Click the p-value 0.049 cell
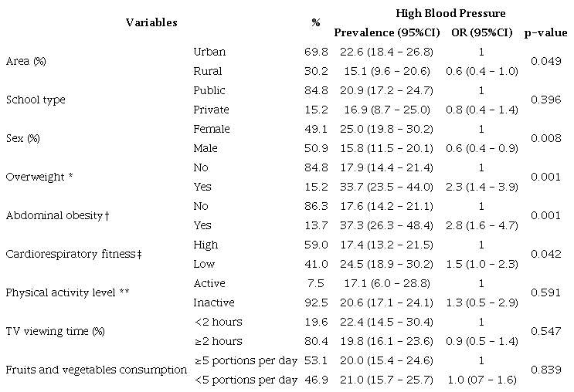 pyautogui.click(x=546, y=62)
